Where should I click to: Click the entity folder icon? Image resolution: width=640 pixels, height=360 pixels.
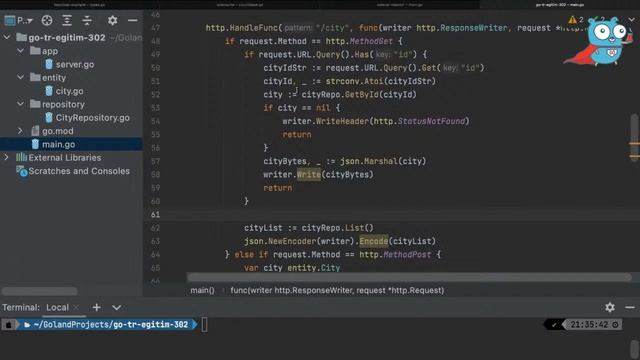35,78
